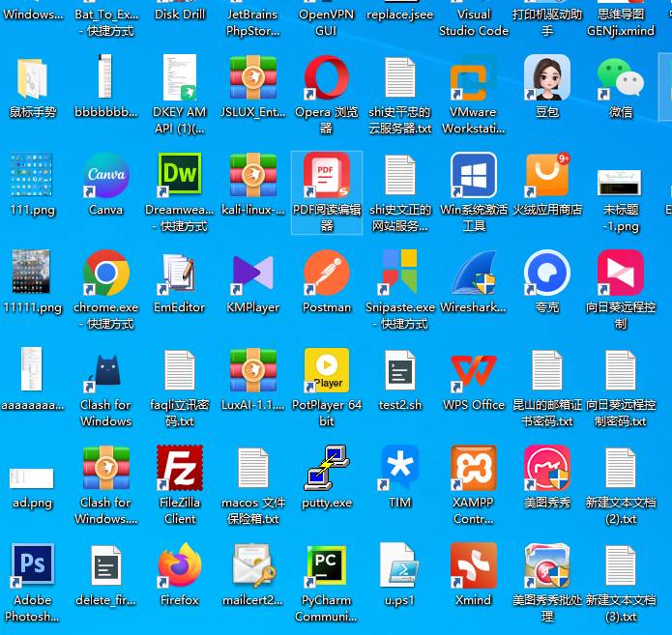Launch putty.exe icon
The width and height of the screenshot is (672, 635).
[x=327, y=469]
